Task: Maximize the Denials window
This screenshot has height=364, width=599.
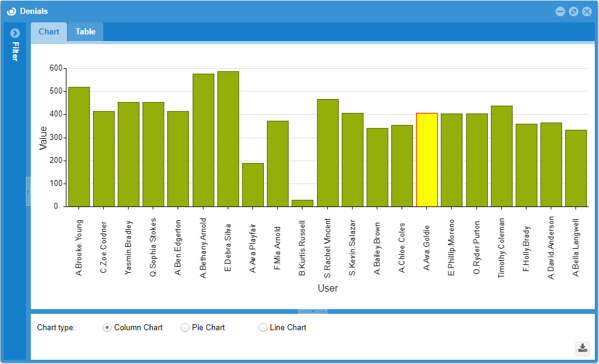Action: [574, 11]
